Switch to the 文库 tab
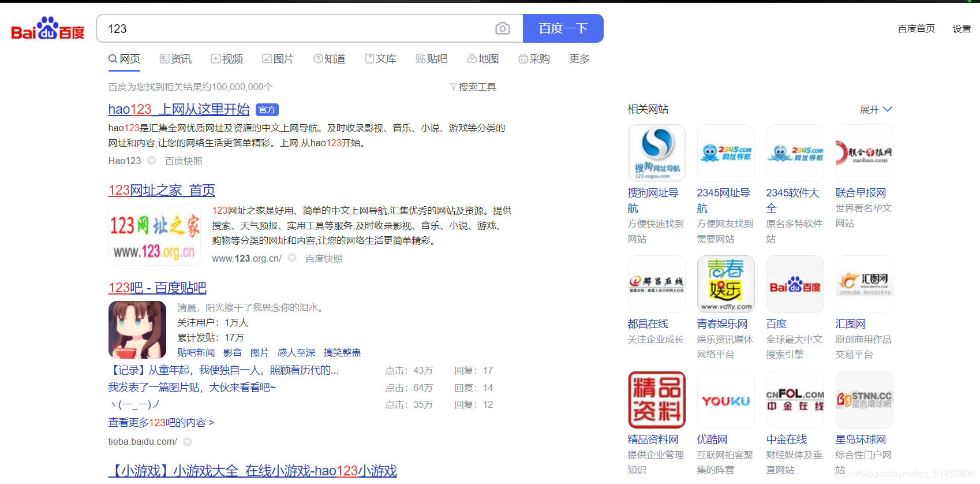 coord(380,59)
